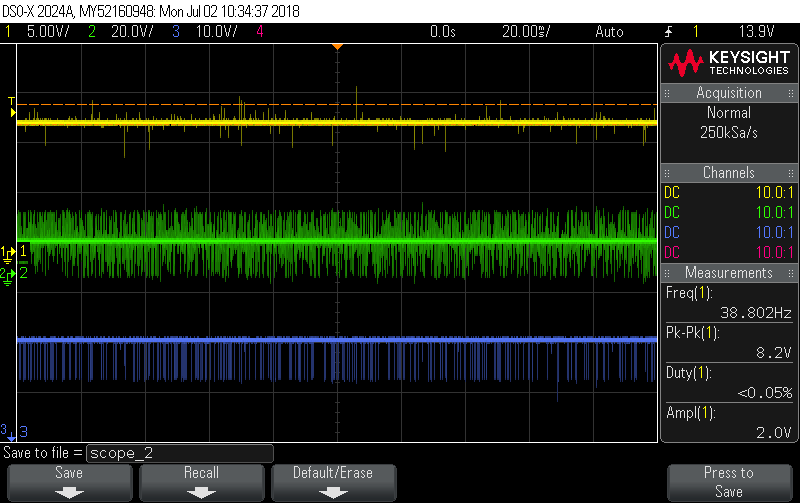Click the pink DC 10.0:1 channel row
Image resolution: width=800 pixels, height=503 pixels.
point(729,253)
